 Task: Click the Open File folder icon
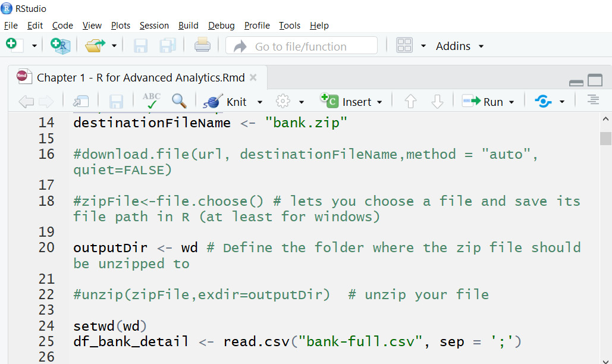(94, 45)
